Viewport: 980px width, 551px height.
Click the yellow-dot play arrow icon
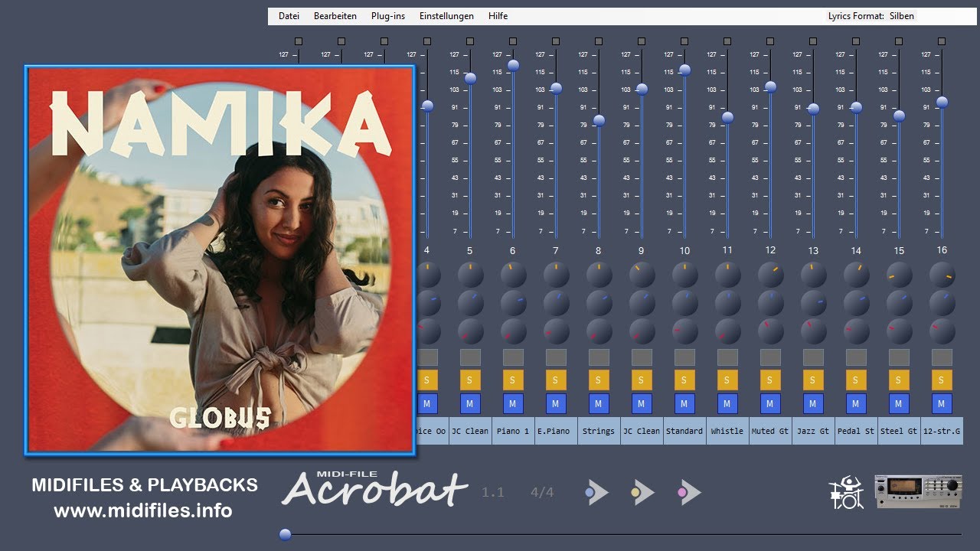pos(642,492)
